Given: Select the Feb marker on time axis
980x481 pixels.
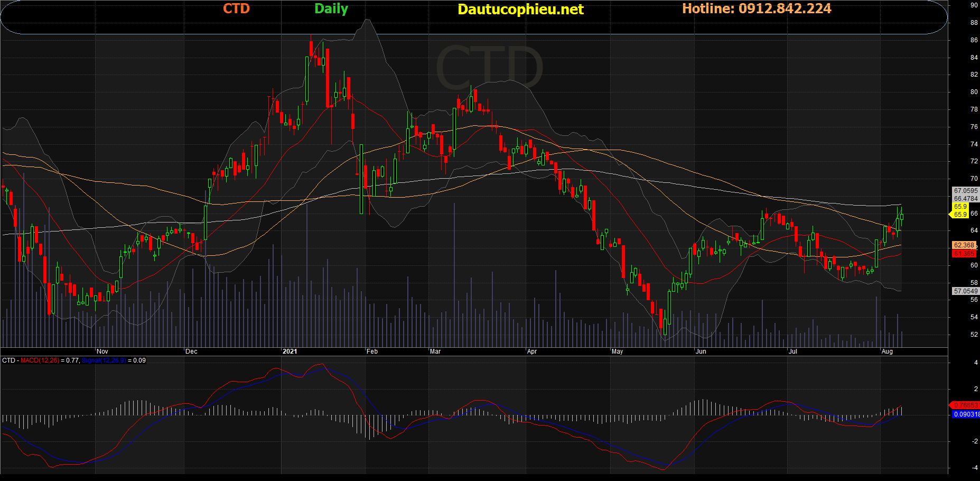Looking at the screenshot, I should click(372, 351).
